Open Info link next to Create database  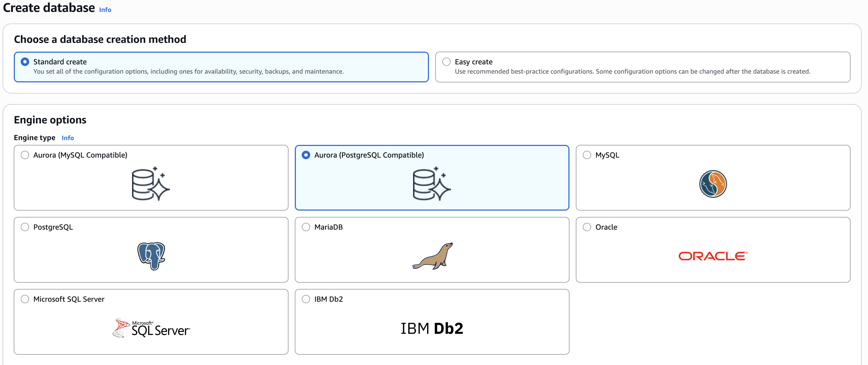point(105,10)
